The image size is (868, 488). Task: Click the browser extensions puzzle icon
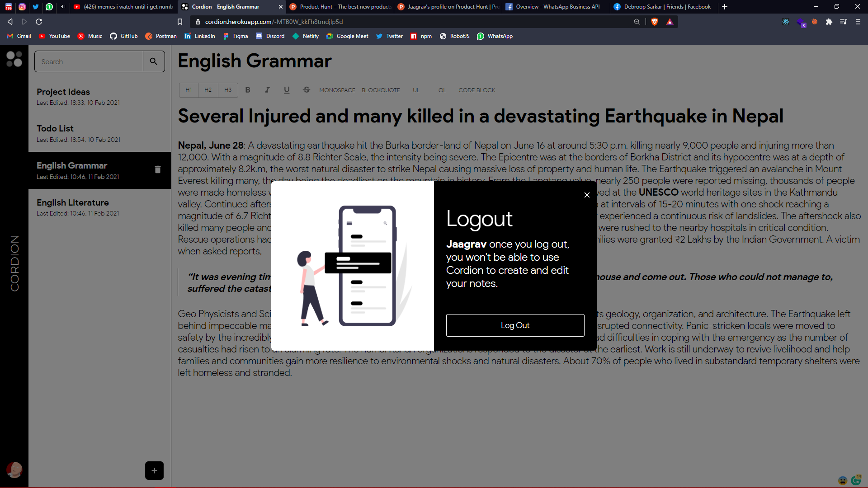click(x=829, y=22)
